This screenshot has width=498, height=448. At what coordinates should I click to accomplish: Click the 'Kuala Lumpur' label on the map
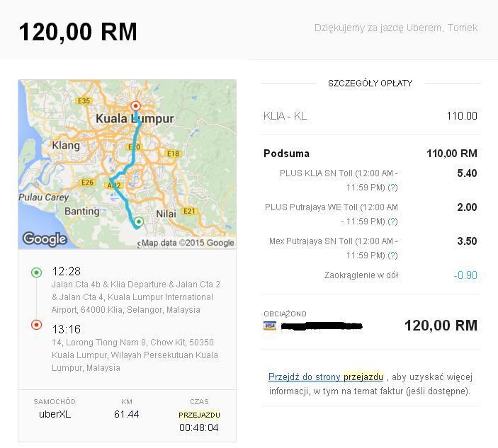tap(135, 119)
